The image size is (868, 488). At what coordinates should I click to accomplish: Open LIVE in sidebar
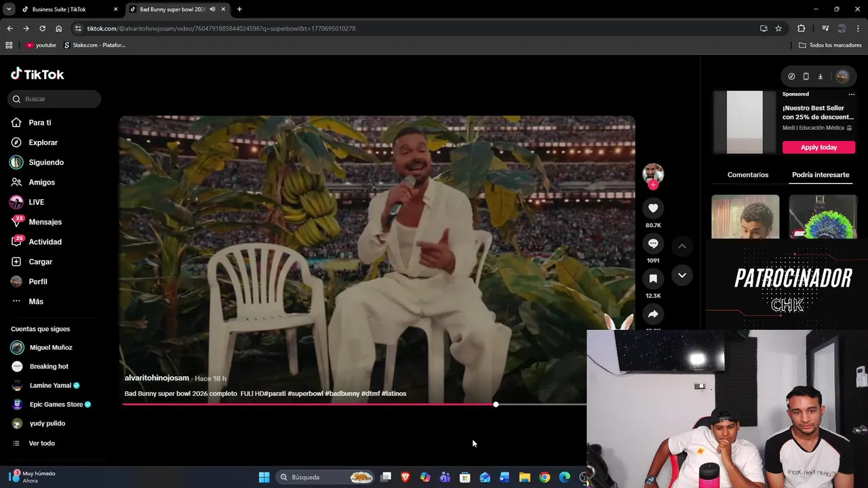(x=37, y=202)
